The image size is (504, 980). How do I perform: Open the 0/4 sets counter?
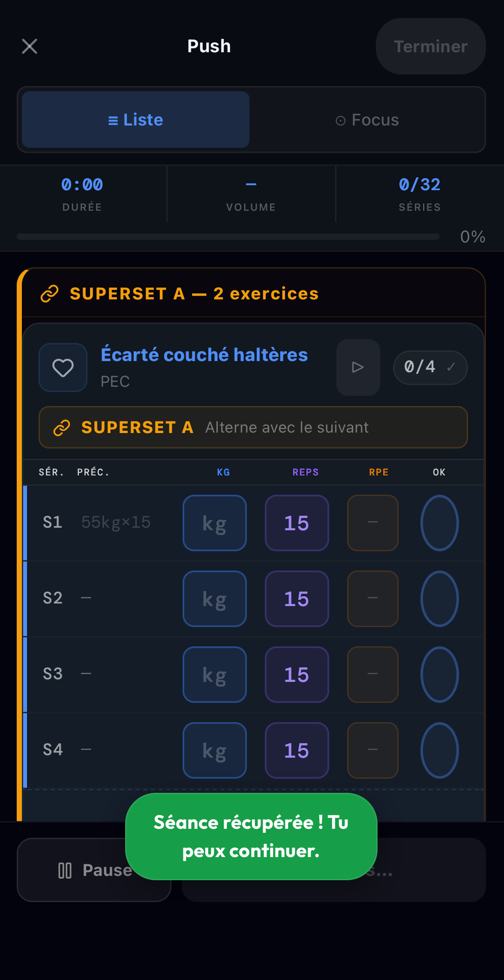pyautogui.click(x=430, y=367)
